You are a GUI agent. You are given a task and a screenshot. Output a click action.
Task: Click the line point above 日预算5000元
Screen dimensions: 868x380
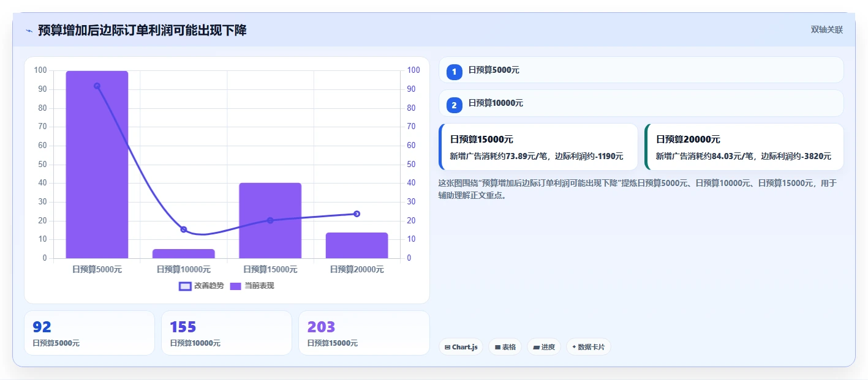click(x=97, y=86)
